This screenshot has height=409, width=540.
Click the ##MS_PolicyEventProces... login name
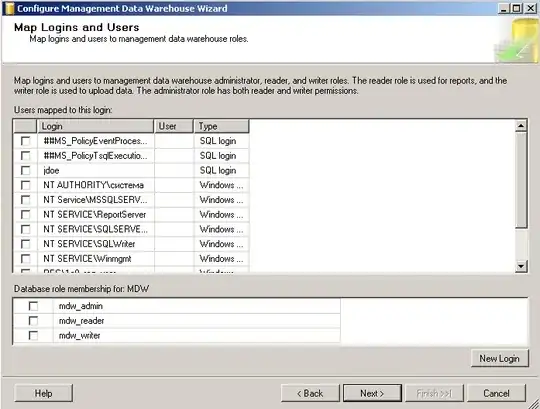coord(95,141)
